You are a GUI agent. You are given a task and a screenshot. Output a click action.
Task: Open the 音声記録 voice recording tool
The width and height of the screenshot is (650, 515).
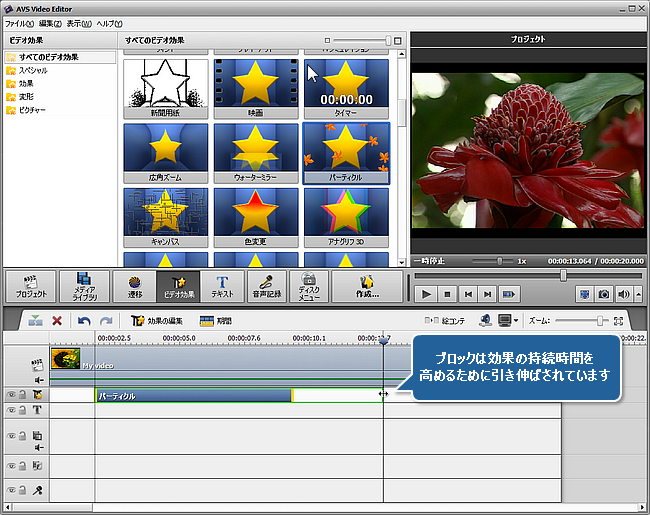[268, 285]
